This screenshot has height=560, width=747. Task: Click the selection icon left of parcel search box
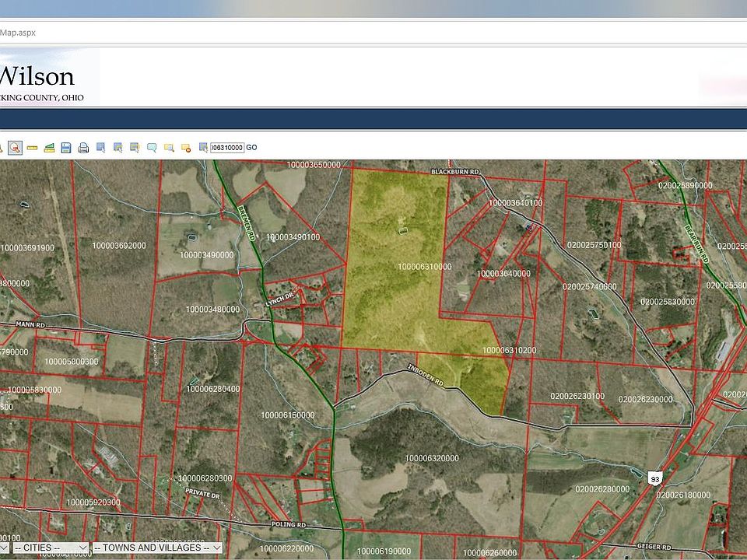click(203, 147)
